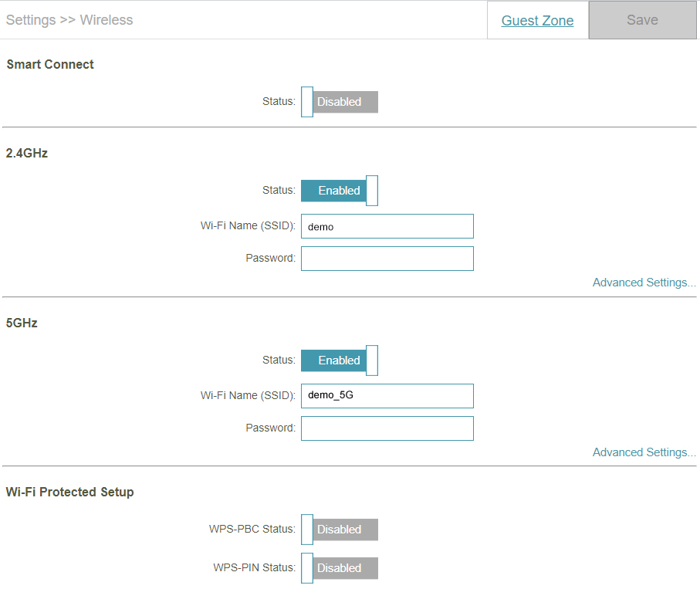Expand Advanced Settings for the 5GHz band
Screen dimensions: 700x589
coord(644,452)
